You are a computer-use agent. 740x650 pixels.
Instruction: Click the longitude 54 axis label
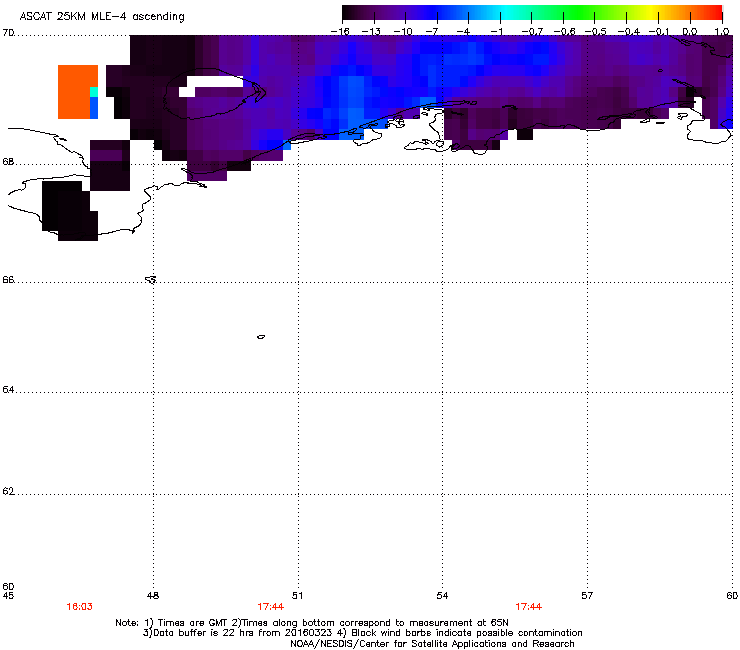(x=442, y=596)
